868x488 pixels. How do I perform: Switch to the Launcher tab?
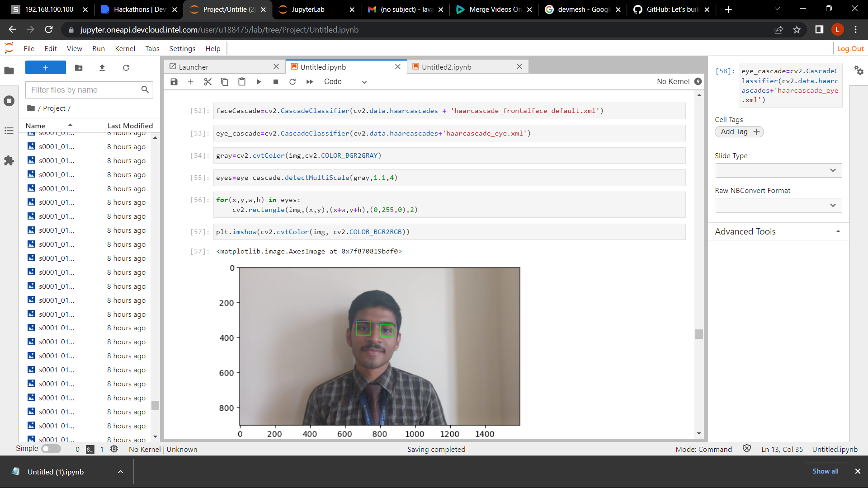click(x=225, y=67)
